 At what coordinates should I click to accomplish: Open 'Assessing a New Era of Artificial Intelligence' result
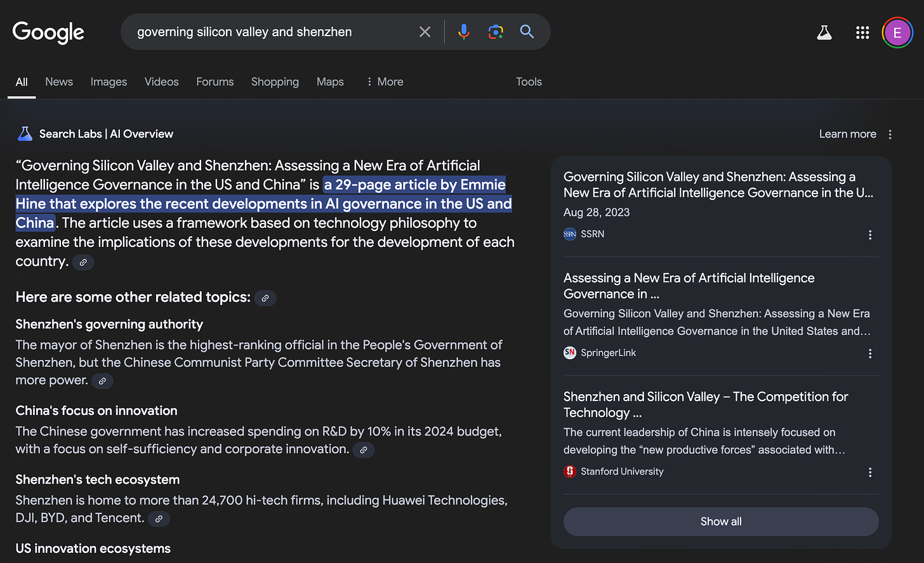tap(689, 286)
